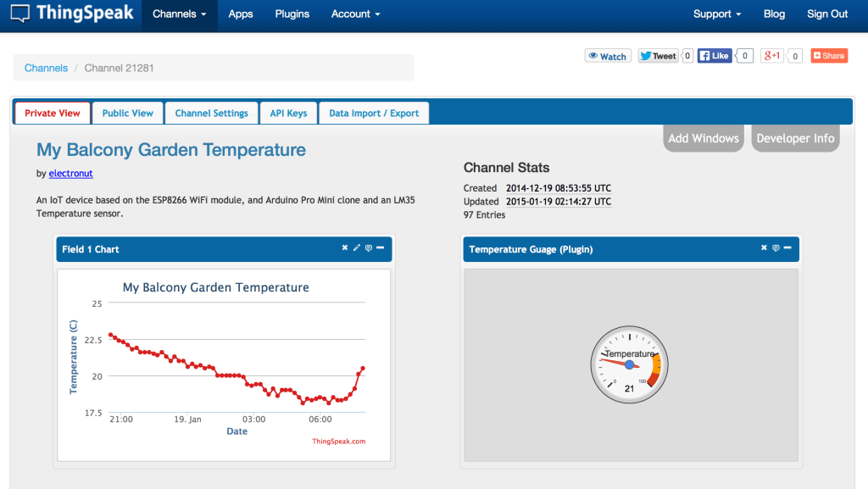Image resolution: width=868 pixels, height=489 pixels.
Task: Click the ThingSpeak.com credit inside the chart
Action: pyautogui.click(x=337, y=441)
